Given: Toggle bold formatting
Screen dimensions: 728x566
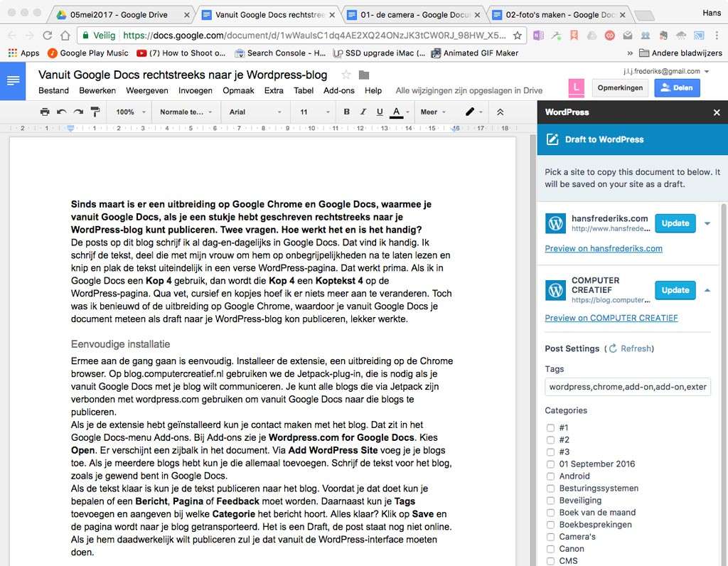Looking at the screenshot, I should pos(346,112).
